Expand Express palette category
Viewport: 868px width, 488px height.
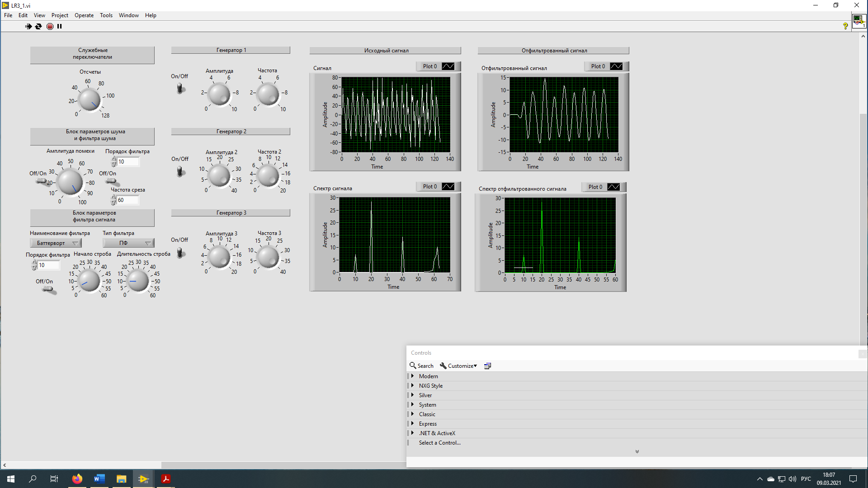[412, 423]
